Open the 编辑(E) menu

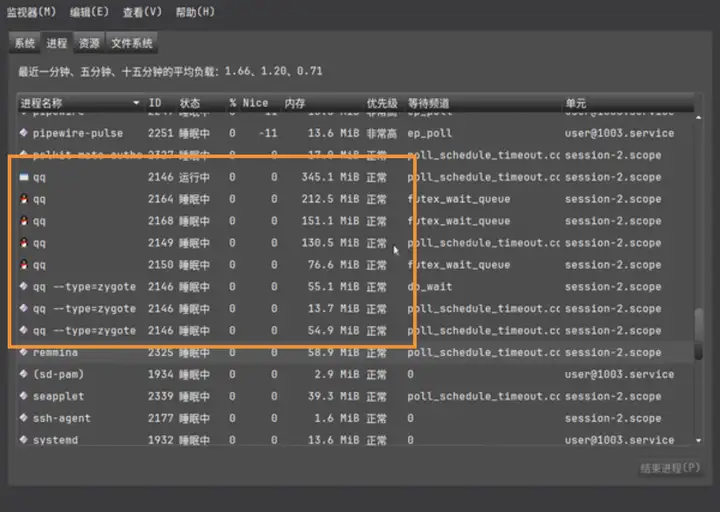pos(89,12)
